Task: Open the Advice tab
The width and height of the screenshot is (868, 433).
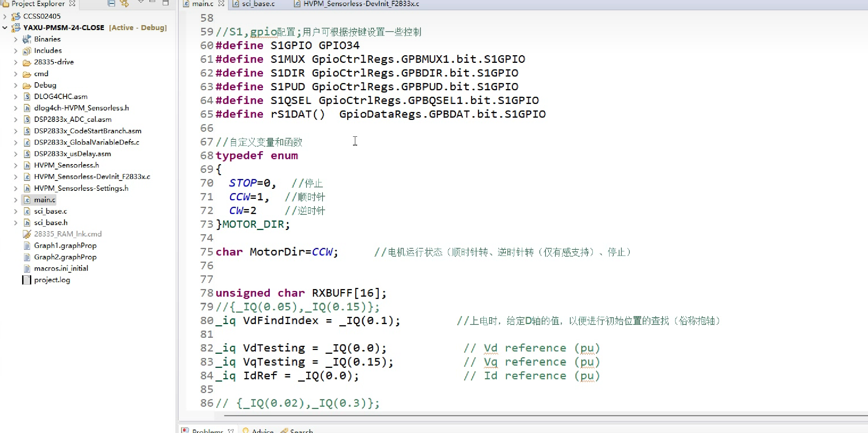Action: tap(262, 430)
